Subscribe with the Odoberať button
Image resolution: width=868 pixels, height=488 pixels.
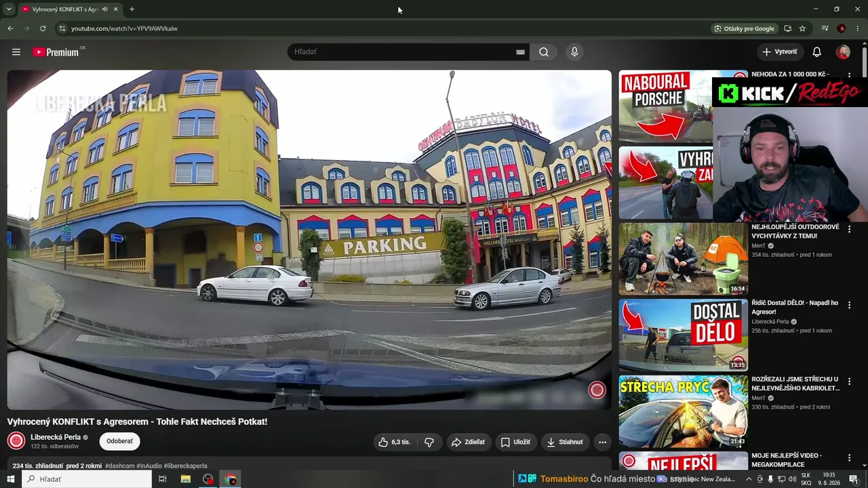[119, 441]
